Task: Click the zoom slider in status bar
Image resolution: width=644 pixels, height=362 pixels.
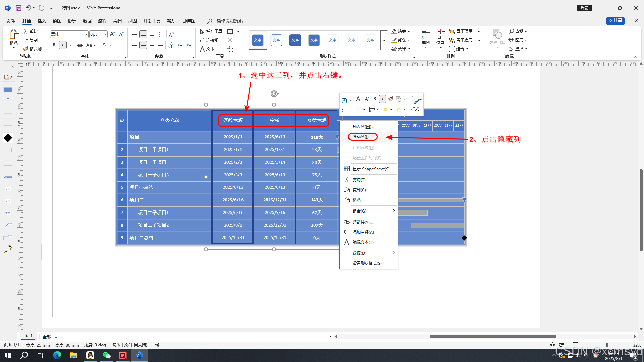Action: point(606,345)
